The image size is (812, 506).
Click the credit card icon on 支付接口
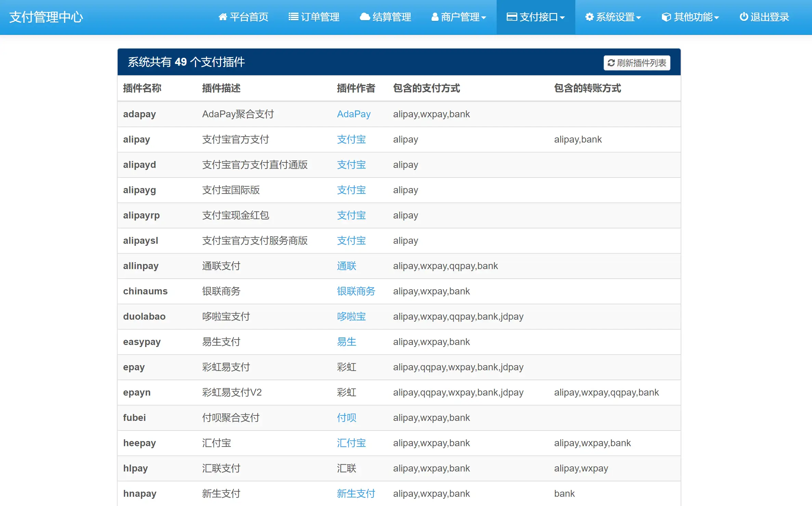[x=511, y=17]
